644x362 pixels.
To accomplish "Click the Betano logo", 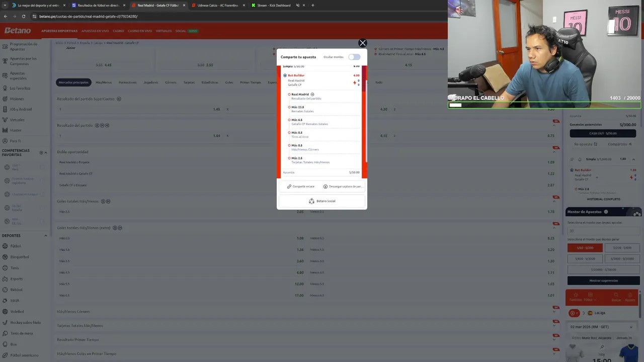I will [x=18, y=31].
